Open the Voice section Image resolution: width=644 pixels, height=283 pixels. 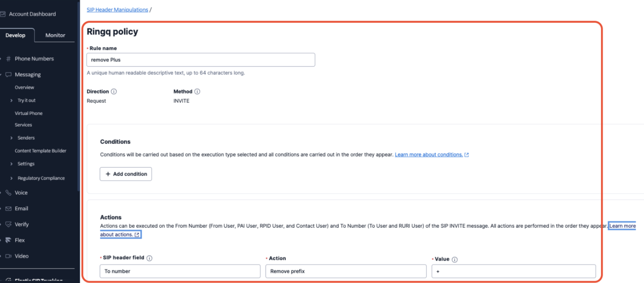click(21, 193)
